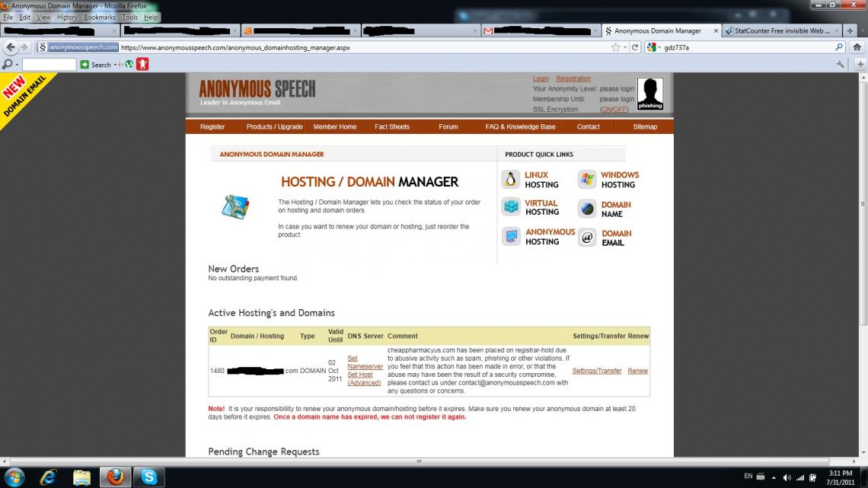Click the Registration link
868x488 pixels.
point(573,78)
